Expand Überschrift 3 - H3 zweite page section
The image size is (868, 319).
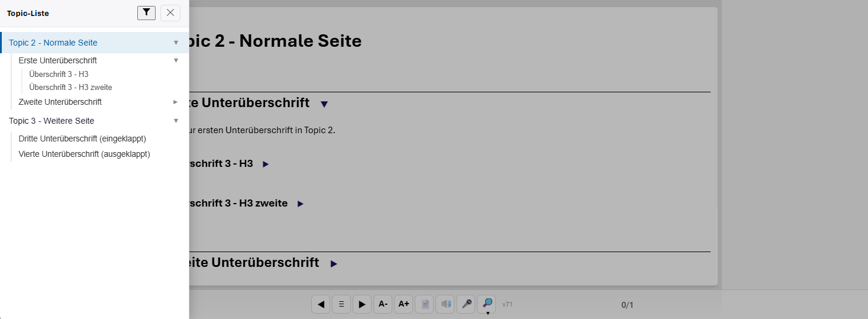click(301, 204)
